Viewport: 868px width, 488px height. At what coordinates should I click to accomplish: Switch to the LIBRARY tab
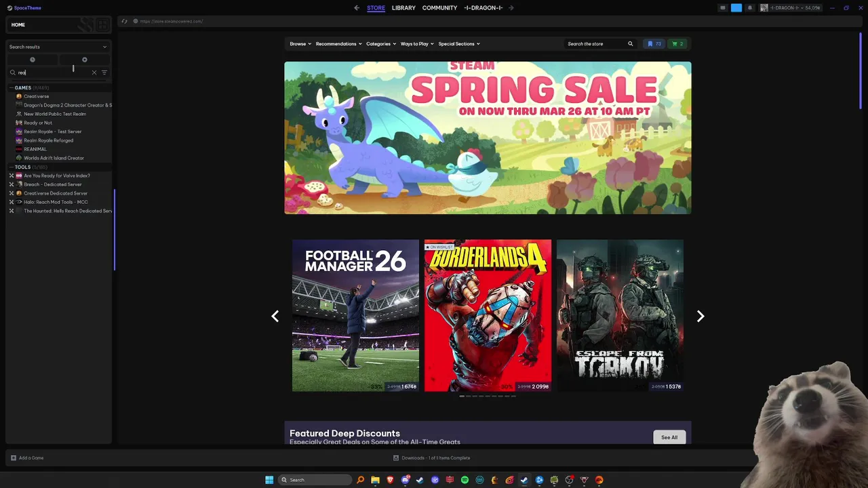click(403, 7)
